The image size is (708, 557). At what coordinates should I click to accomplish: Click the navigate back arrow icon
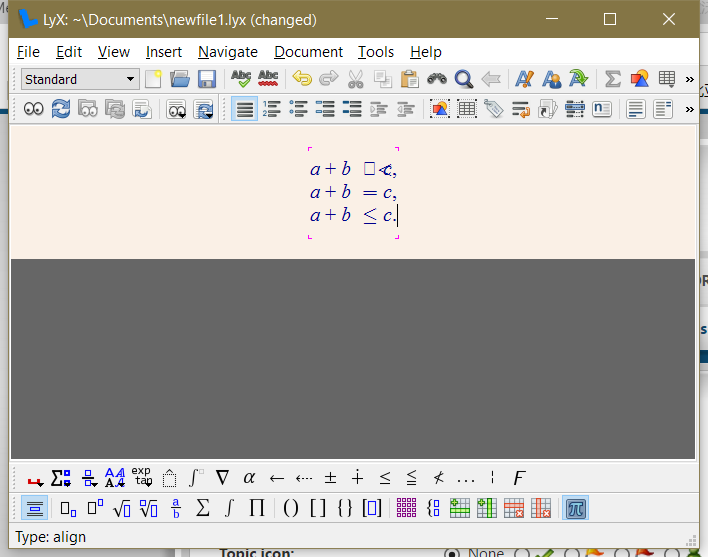(491, 79)
